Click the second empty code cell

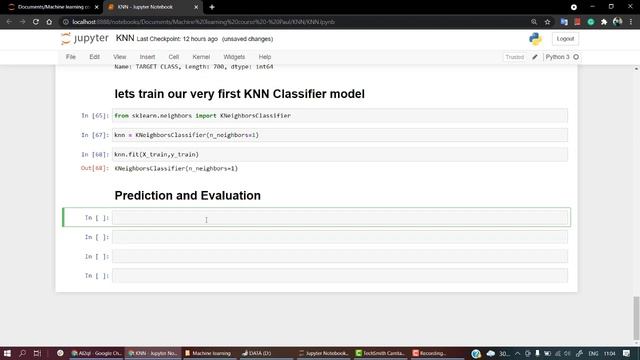tap(340, 237)
